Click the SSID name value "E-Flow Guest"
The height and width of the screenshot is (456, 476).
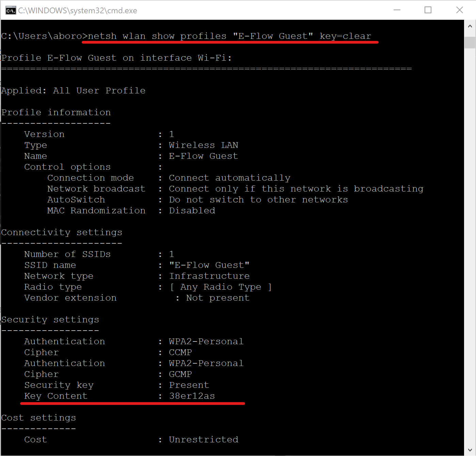pos(209,265)
